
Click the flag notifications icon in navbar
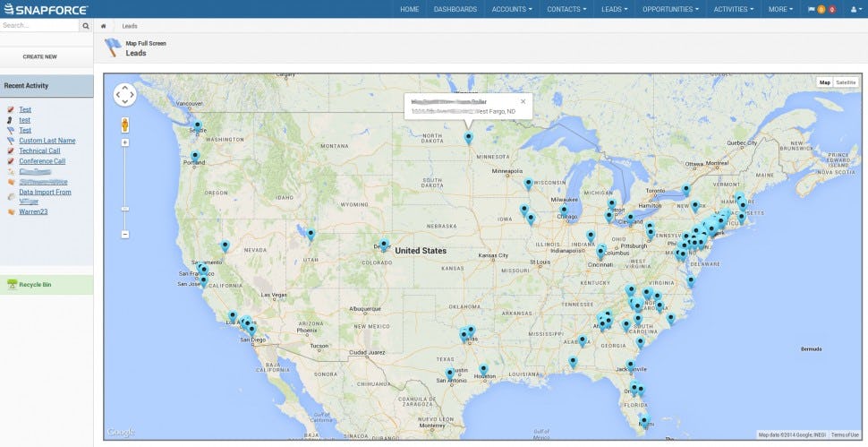point(812,10)
